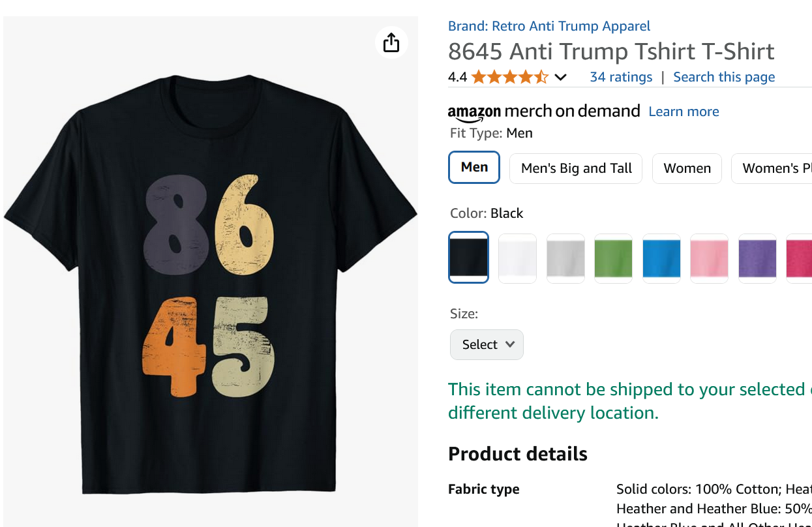Select the Green color swatch
This screenshot has width=812, height=527.
[613, 258]
